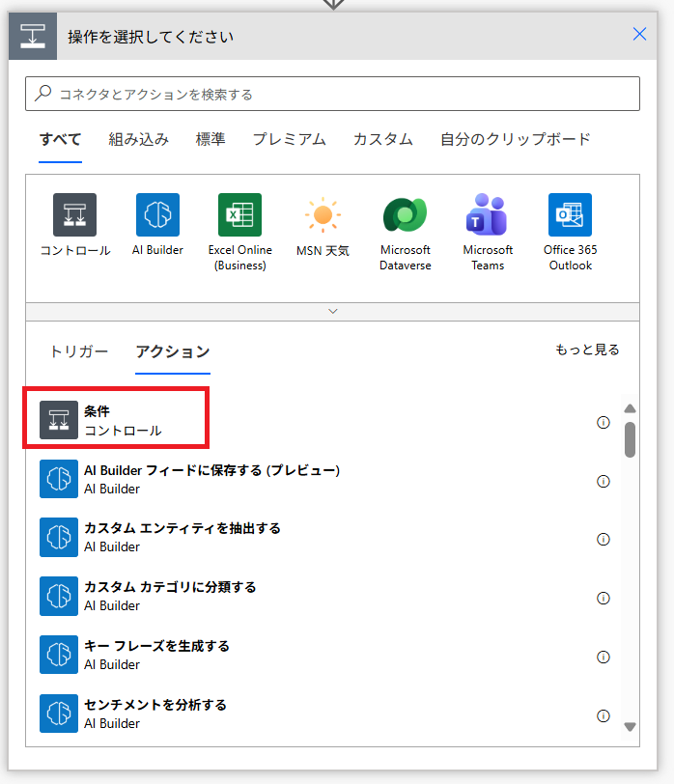Open the Office 365 Outlook connector
This screenshot has height=784, width=674.
570,215
